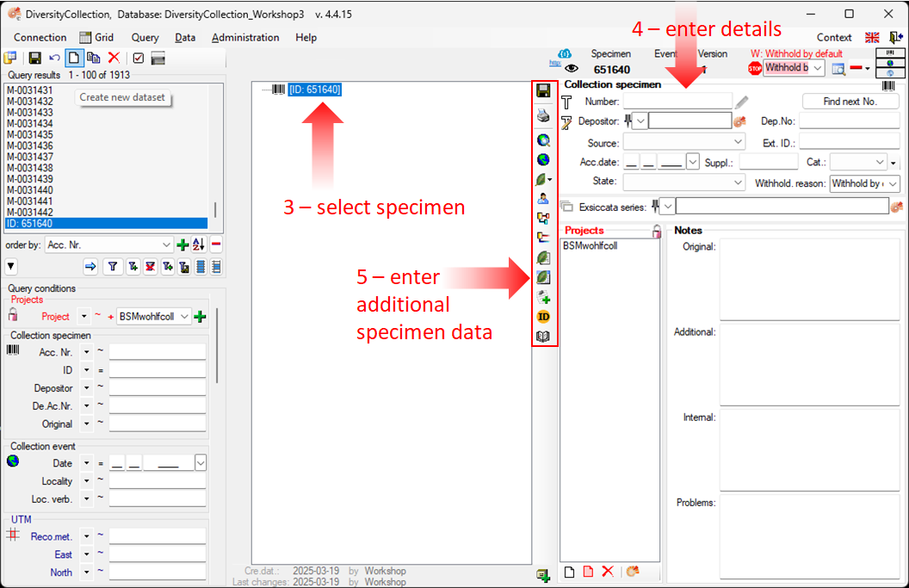909x588 pixels.
Task: Click the snail shell icon next to Depositor
Action: point(739,121)
